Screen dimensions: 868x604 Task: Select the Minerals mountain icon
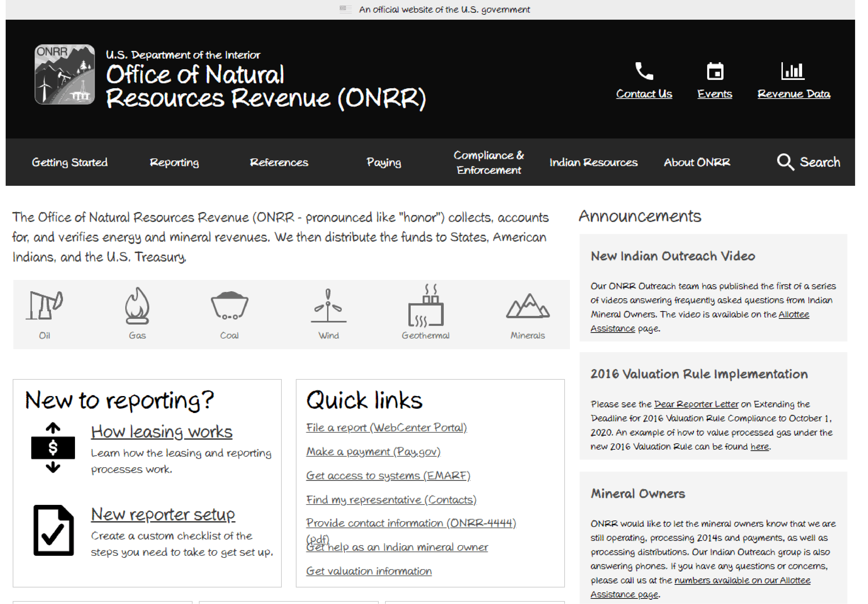(x=528, y=306)
